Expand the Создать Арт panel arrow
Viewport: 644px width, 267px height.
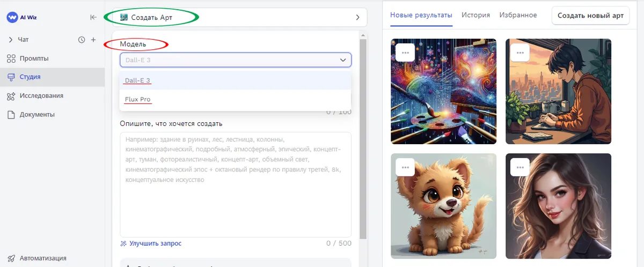coord(357,18)
